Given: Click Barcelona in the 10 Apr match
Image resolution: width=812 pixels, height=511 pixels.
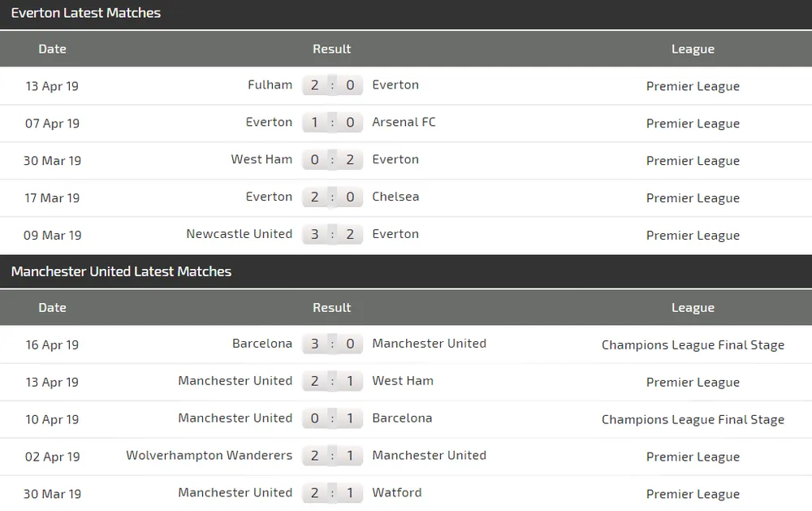Looking at the screenshot, I should coord(402,418).
